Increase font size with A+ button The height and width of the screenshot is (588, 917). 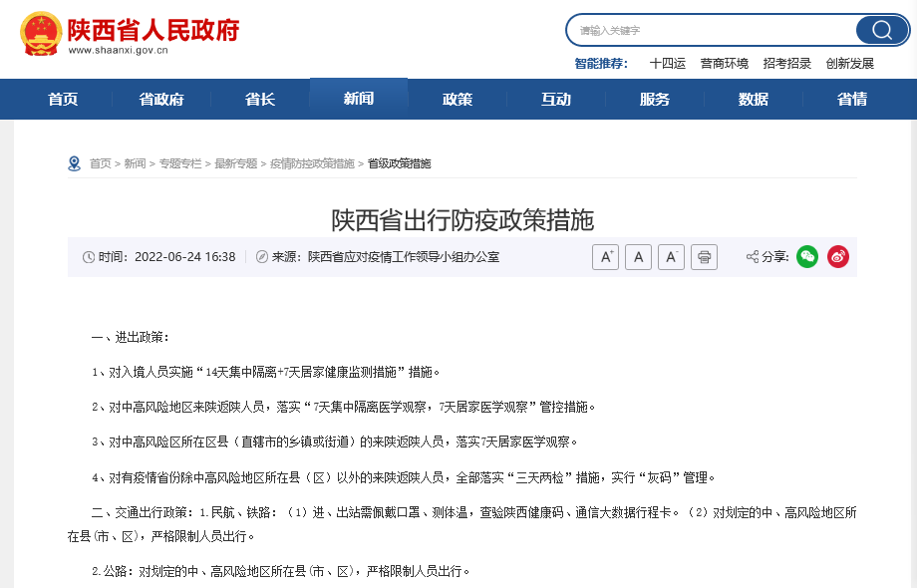coord(605,256)
